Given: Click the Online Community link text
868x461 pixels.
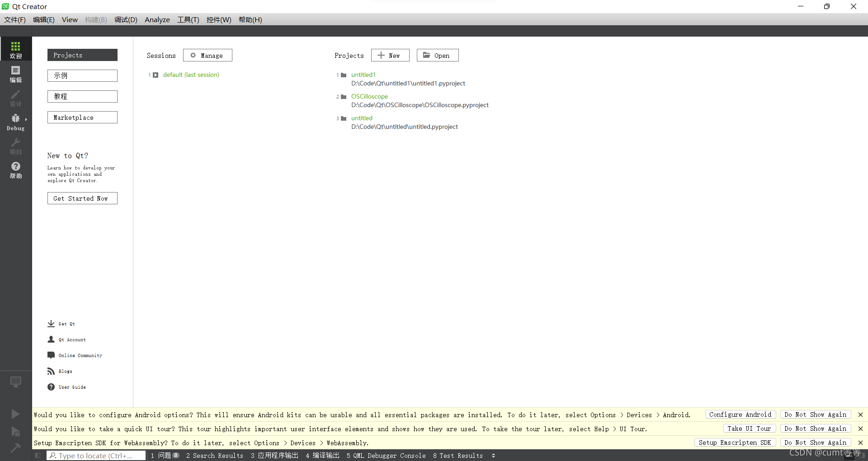Looking at the screenshot, I should pyautogui.click(x=80, y=356).
